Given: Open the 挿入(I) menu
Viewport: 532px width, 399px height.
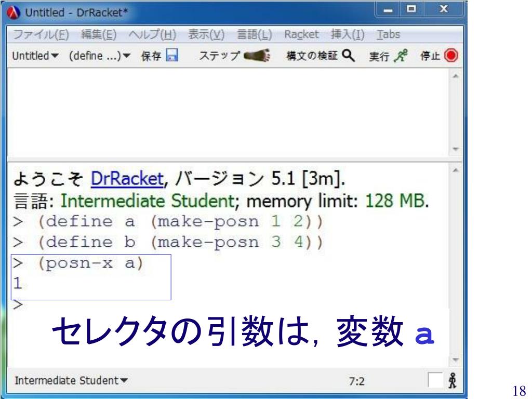Looking at the screenshot, I should click(x=348, y=34).
